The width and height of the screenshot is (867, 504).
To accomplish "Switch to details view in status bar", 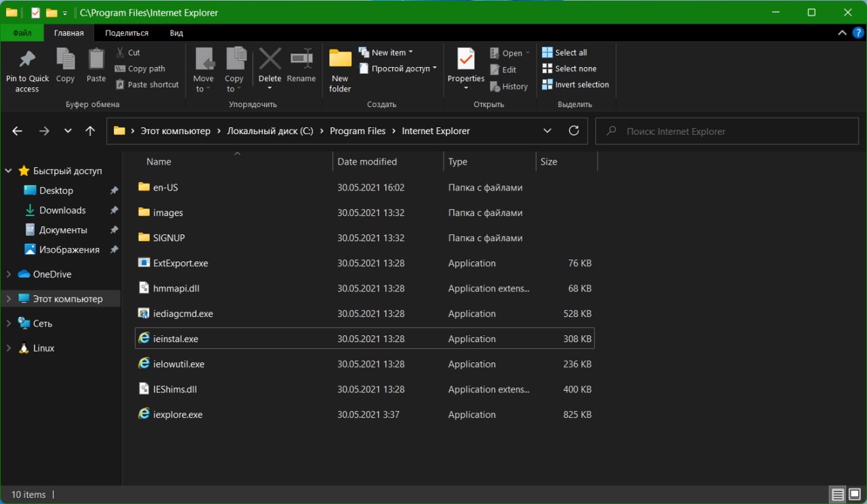I will pyautogui.click(x=838, y=495).
